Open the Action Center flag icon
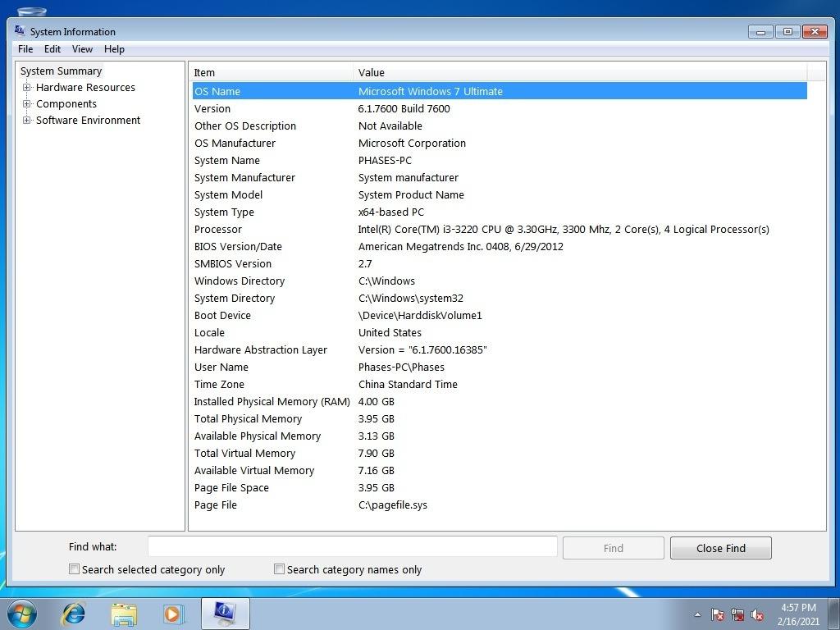This screenshot has height=630, width=840. (x=718, y=614)
